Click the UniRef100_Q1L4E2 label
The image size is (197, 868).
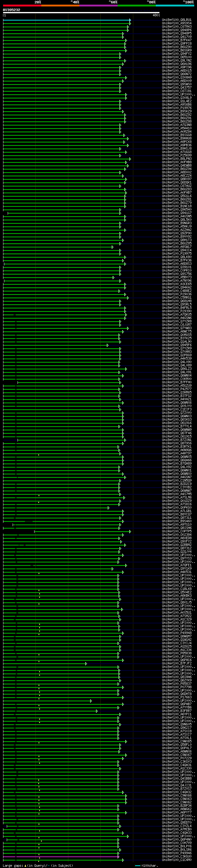[x=177, y=101]
